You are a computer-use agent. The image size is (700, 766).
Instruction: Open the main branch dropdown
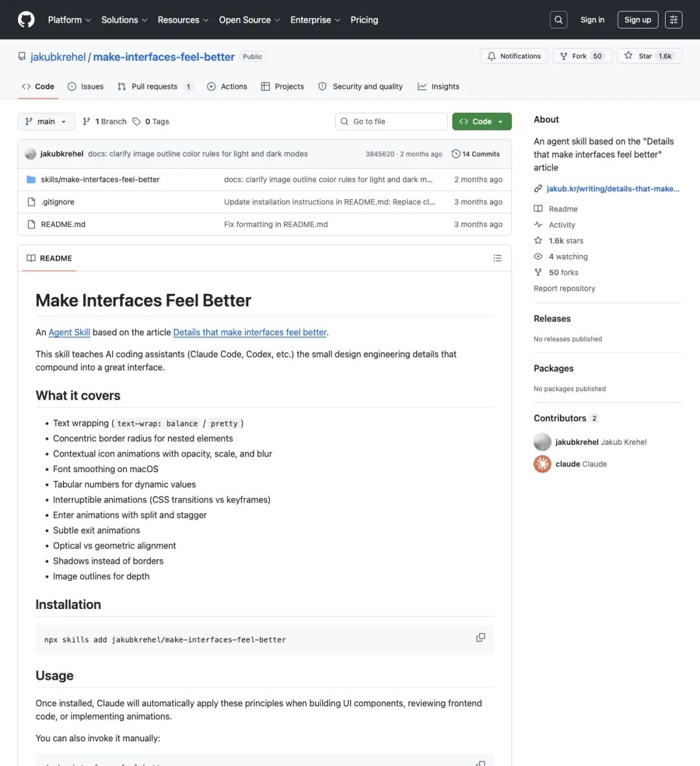(47, 121)
